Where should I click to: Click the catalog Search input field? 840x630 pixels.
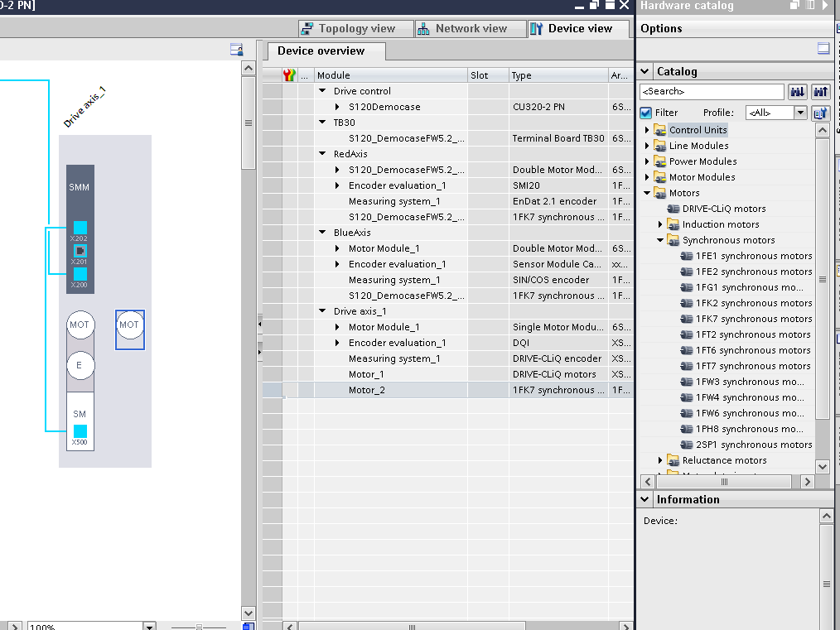point(711,92)
